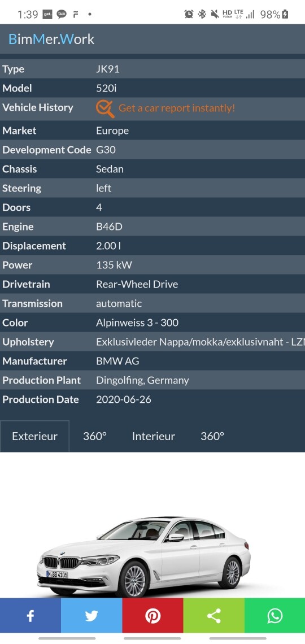Open 'Get a car report instantly!' link
The width and height of the screenshot is (305, 644).
(x=177, y=108)
